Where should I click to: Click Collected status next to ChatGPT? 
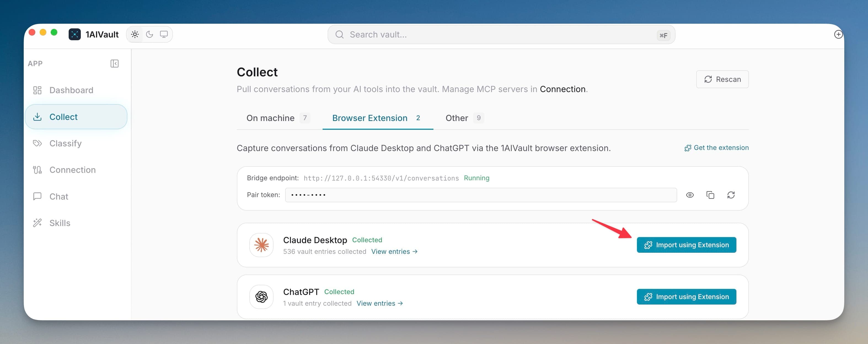(x=339, y=292)
